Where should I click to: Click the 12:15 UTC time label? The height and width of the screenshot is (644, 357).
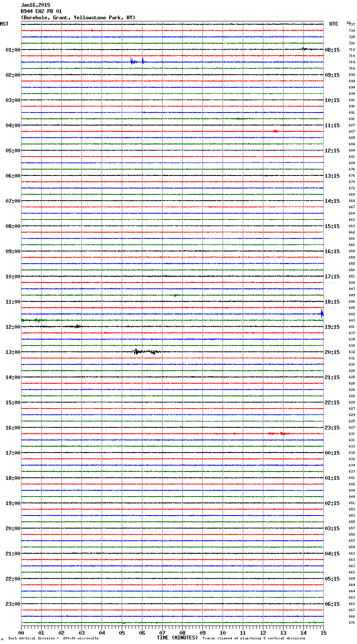coord(332,151)
